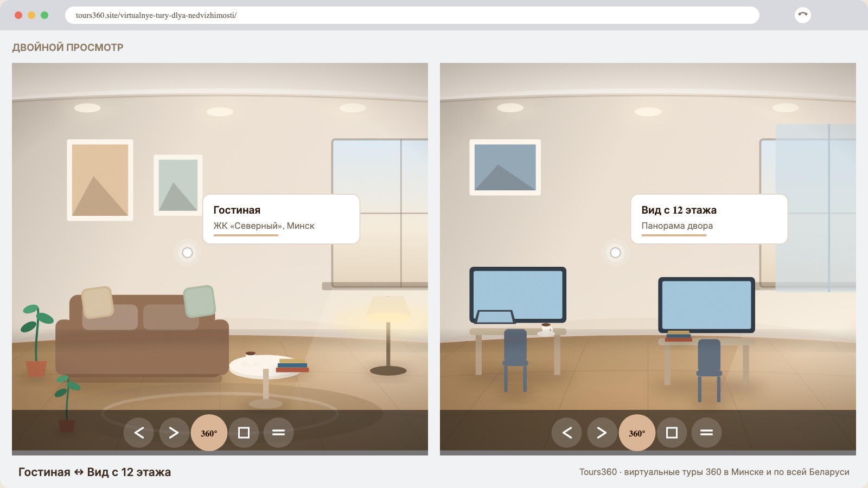Click the red close window button

pos(18,15)
